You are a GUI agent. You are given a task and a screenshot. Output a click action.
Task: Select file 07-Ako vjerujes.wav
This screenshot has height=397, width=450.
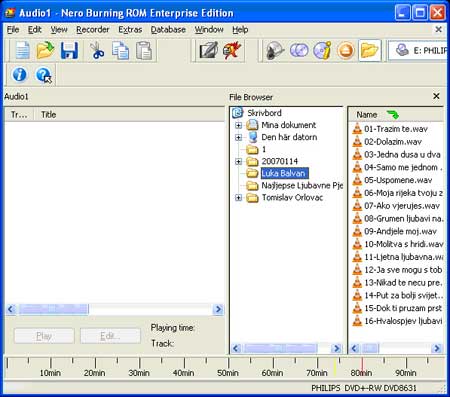pos(402,206)
